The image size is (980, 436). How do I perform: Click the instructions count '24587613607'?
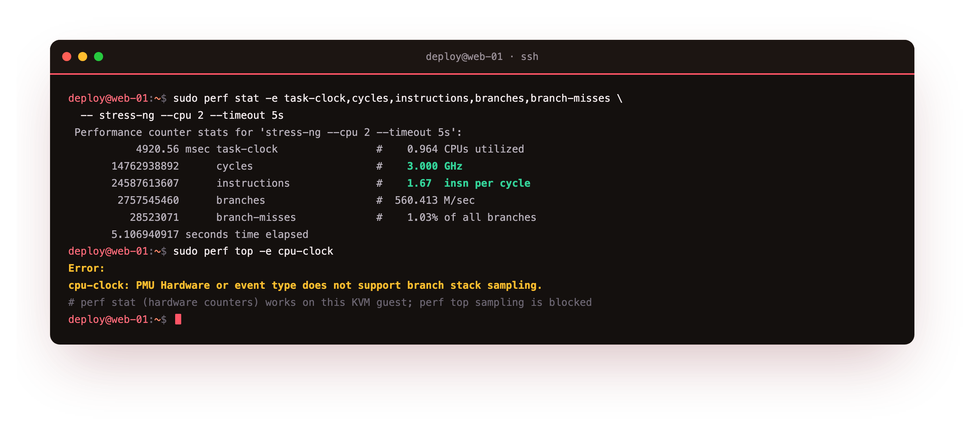[x=145, y=184]
